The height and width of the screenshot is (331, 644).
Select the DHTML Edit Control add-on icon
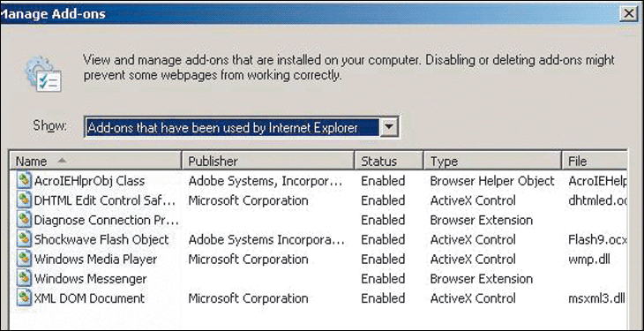click(x=24, y=200)
